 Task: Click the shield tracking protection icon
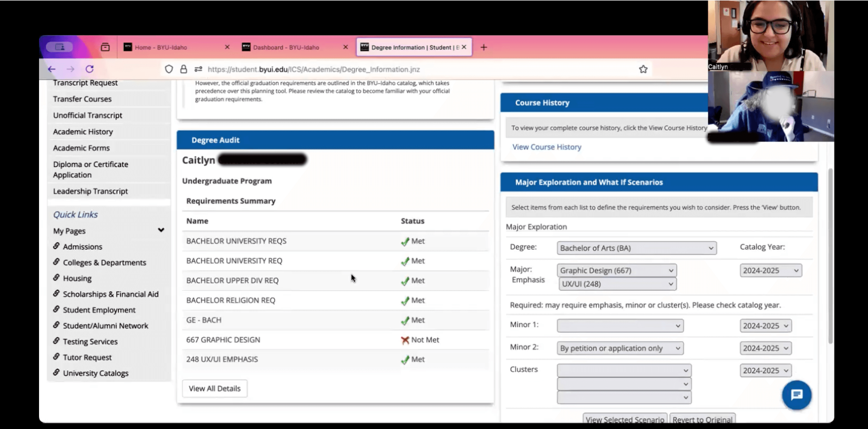point(169,69)
